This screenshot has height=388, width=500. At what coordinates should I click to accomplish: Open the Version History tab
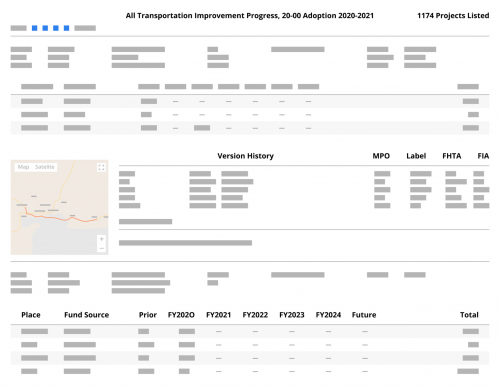245,156
